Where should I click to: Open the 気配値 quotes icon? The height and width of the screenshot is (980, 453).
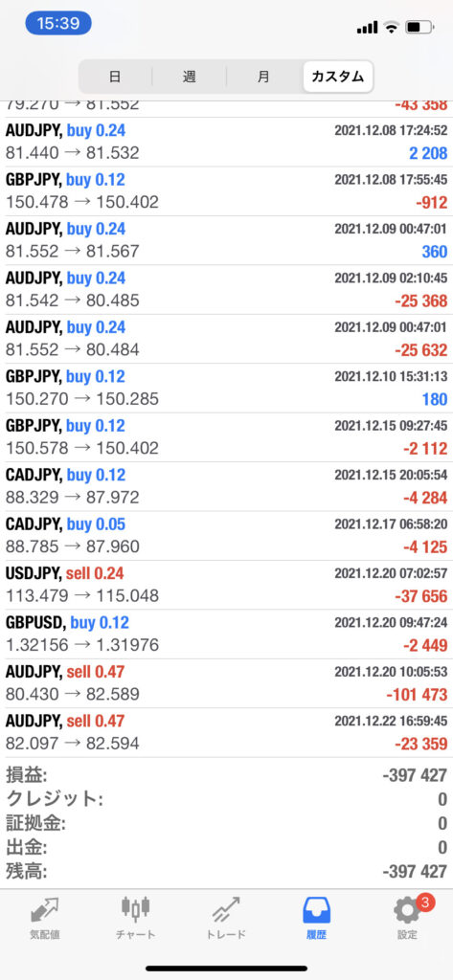pos(44,911)
